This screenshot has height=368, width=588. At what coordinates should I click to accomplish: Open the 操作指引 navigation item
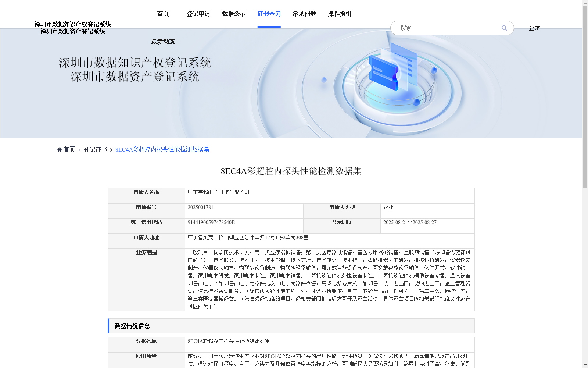point(340,14)
